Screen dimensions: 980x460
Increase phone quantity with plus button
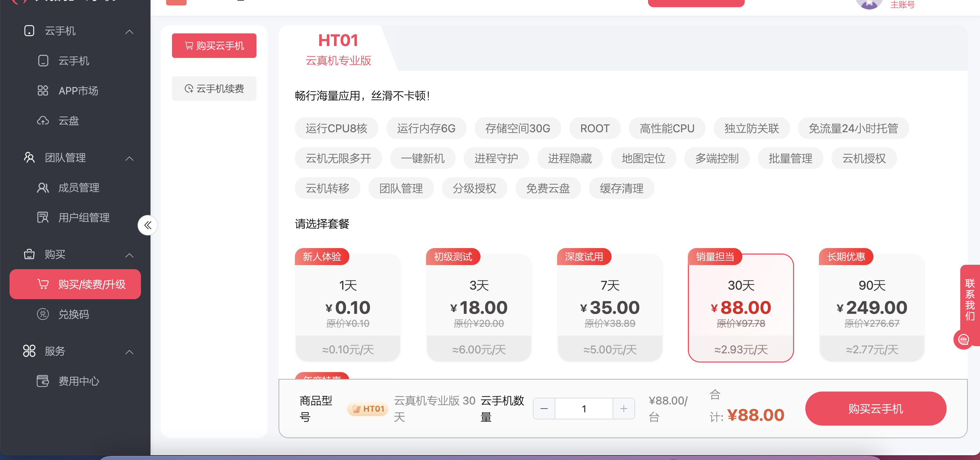(623, 409)
